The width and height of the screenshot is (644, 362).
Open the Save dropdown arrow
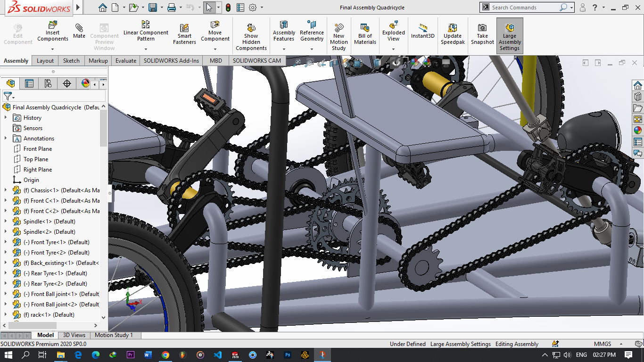click(162, 8)
